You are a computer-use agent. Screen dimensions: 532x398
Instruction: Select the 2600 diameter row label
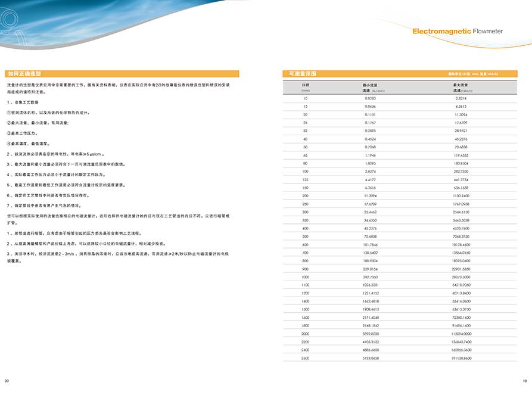[306, 359]
